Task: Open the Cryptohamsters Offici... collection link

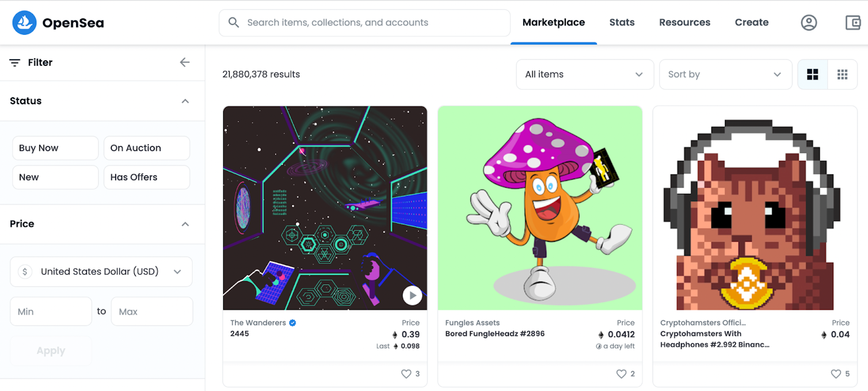Action: pos(703,323)
